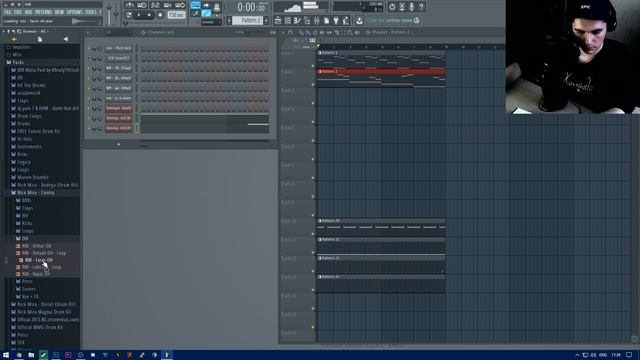Open the VIEW menu
This screenshot has height=360, width=640.
point(59,12)
